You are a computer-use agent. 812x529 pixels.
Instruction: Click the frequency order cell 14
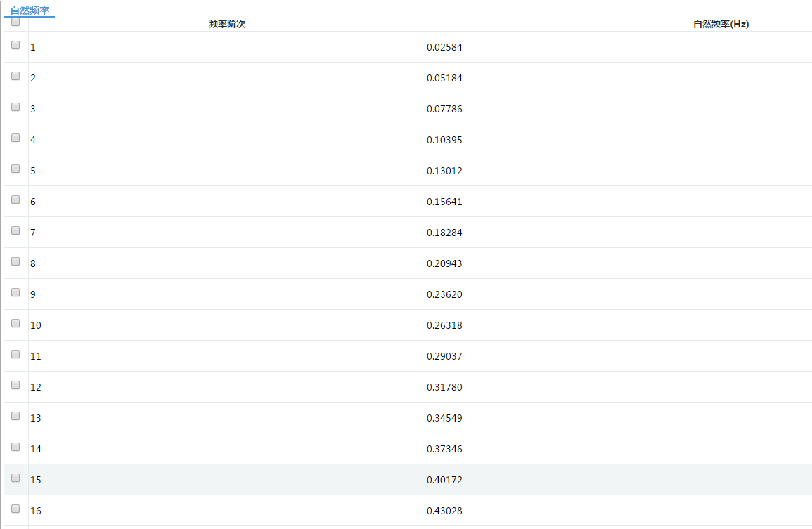pyautogui.click(x=36, y=449)
